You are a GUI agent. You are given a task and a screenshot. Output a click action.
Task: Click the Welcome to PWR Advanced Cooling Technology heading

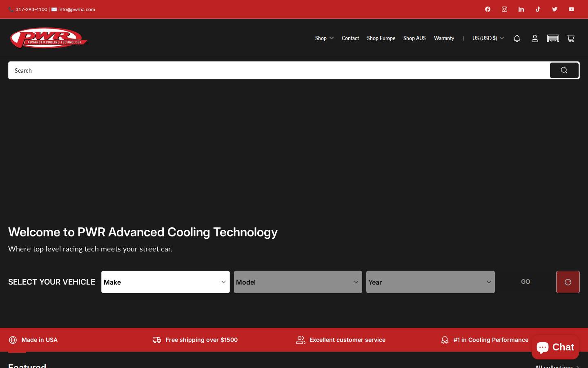tap(143, 232)
